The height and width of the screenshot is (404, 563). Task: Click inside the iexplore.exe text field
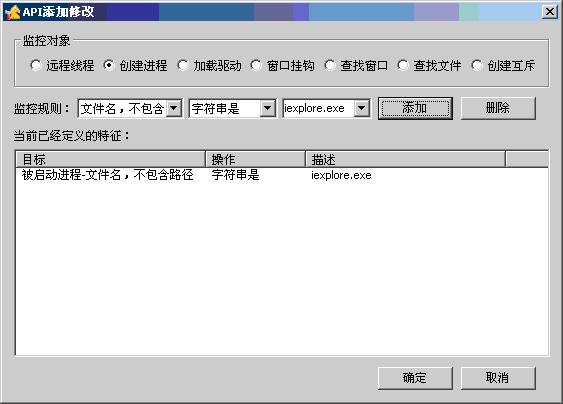pos(318,108)
